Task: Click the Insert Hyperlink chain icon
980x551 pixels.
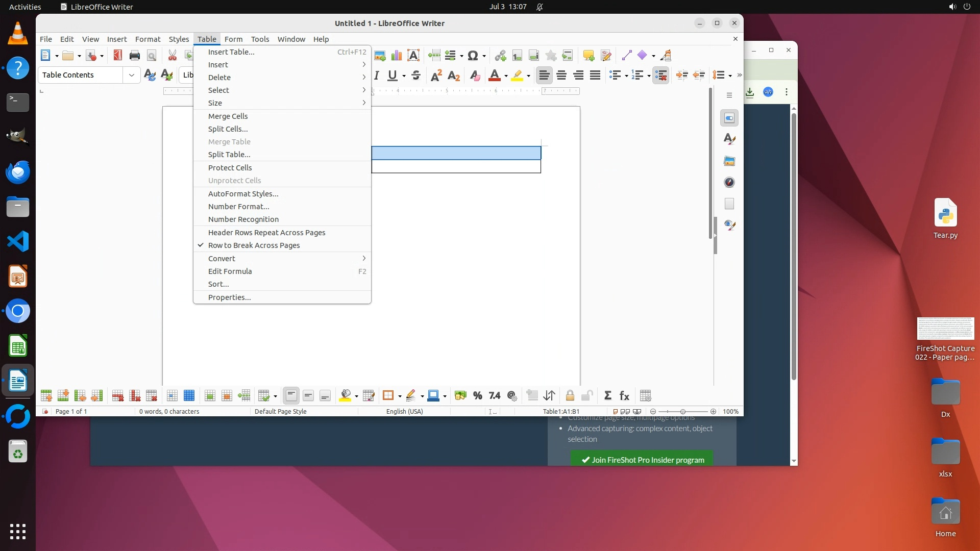Action: [500, 56]
